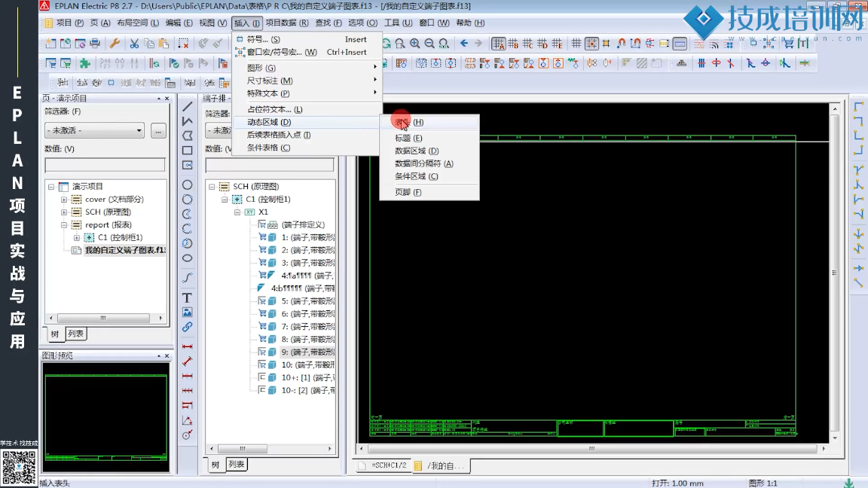868x488 pixels.
Task: Select the line drawing tool
Action: pos(187,106)
